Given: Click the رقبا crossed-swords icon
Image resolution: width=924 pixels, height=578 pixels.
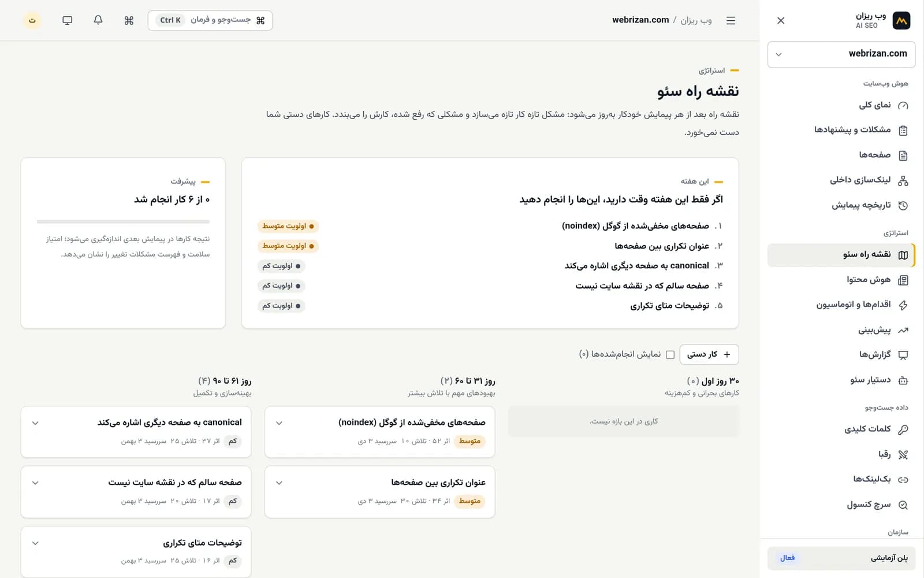Looking at the screenshot, I should [903, 454].
